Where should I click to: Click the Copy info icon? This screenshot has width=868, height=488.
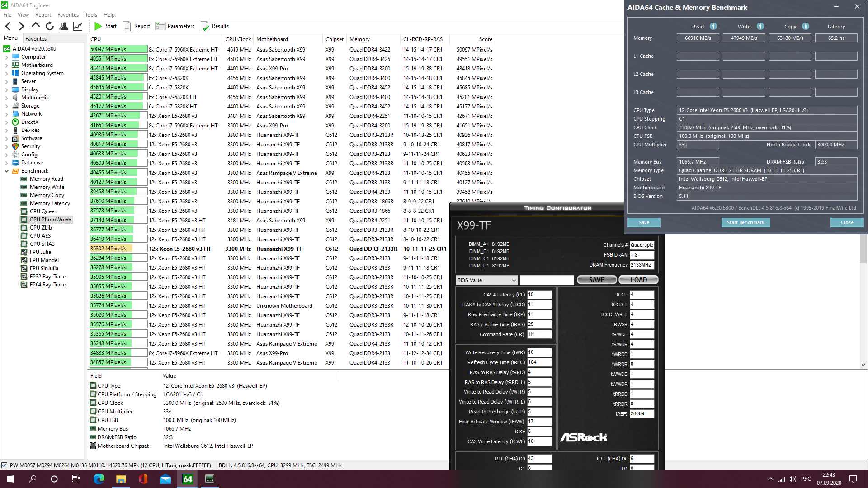click(806, 26)
